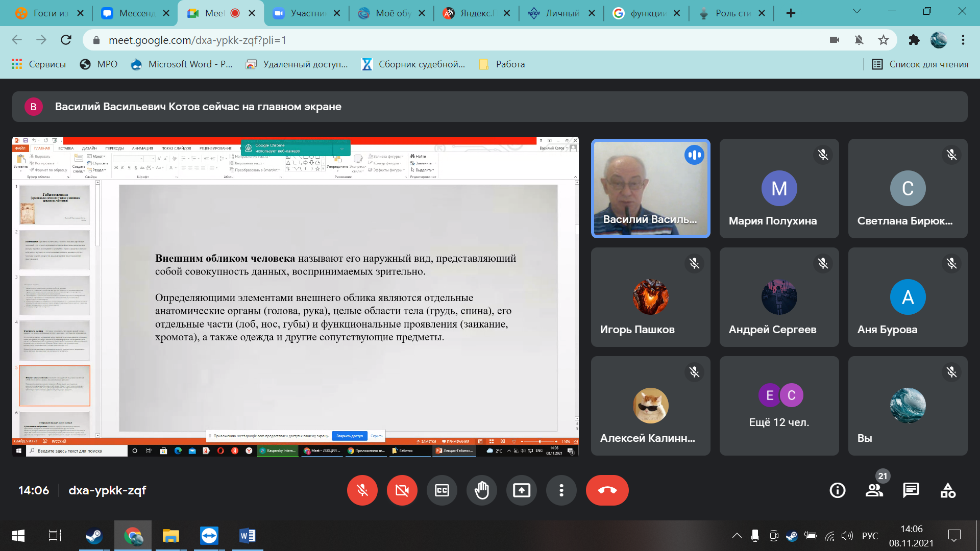980x551 pixels.
Task: Select Светлана Бирюк... participant tile
Action: [x=908, y=188]
